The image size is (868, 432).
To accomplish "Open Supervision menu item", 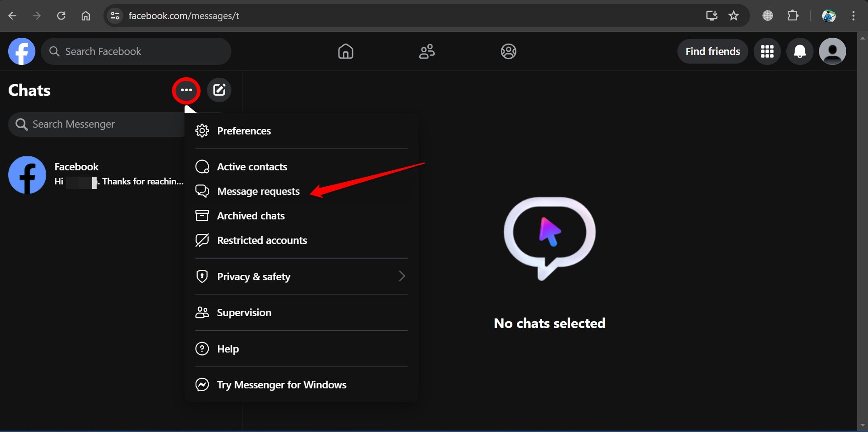I will pos(301,313).
